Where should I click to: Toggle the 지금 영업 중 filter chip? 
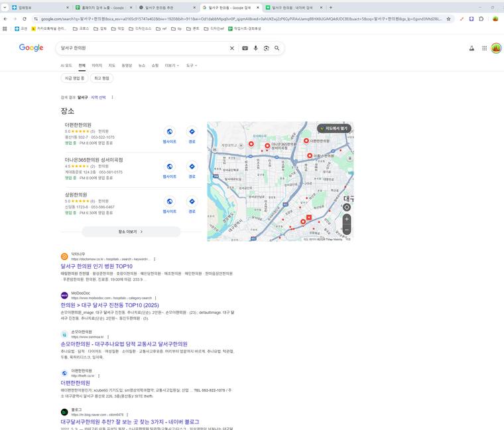74,78
